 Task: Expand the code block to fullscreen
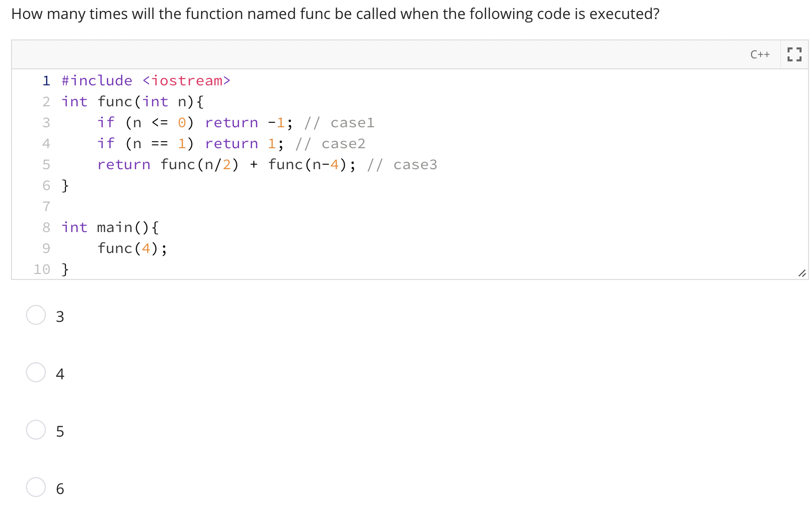794,54
